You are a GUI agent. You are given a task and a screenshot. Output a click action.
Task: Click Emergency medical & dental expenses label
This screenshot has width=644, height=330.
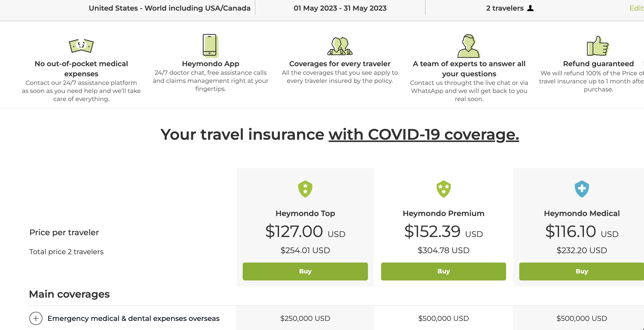pyautogui.click(x=133, y=318)
